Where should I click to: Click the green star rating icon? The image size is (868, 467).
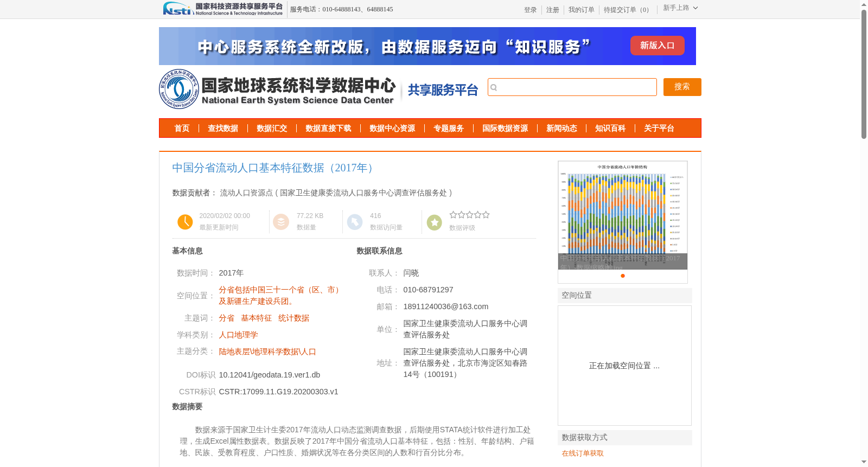(435, 222)
